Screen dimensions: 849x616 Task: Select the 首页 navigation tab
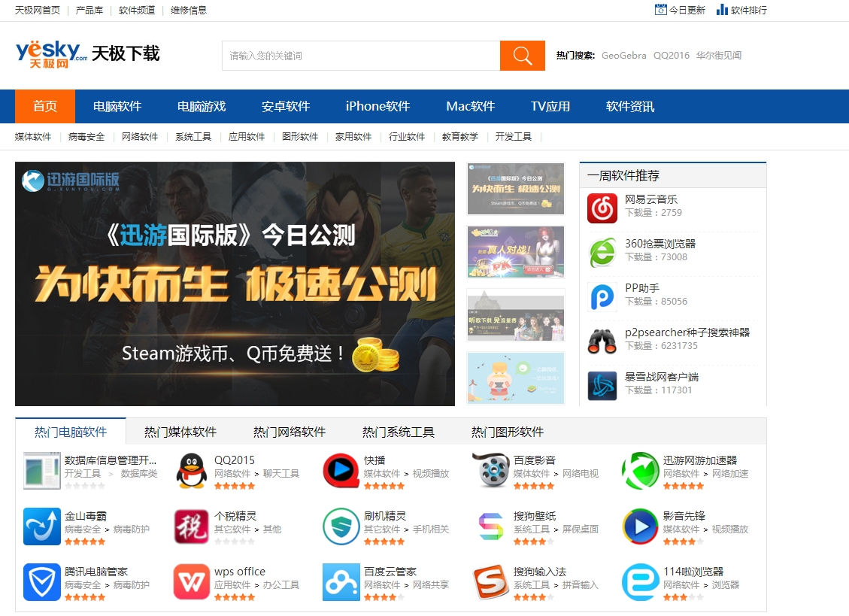pos(45,106)
